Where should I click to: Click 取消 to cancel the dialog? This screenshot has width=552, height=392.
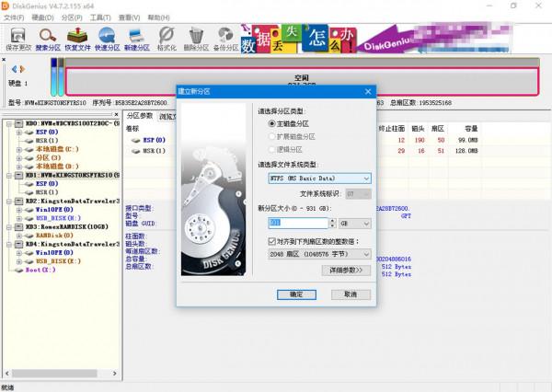coord(351,294)
